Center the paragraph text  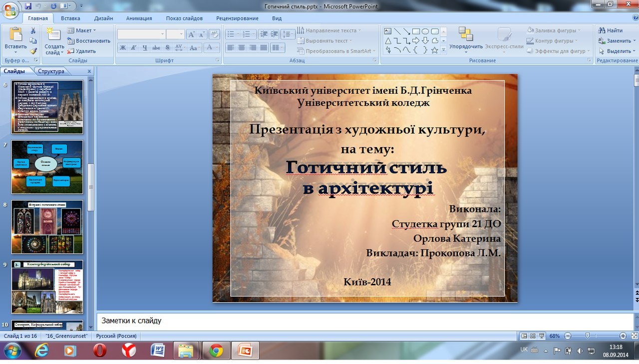[242, 48]
